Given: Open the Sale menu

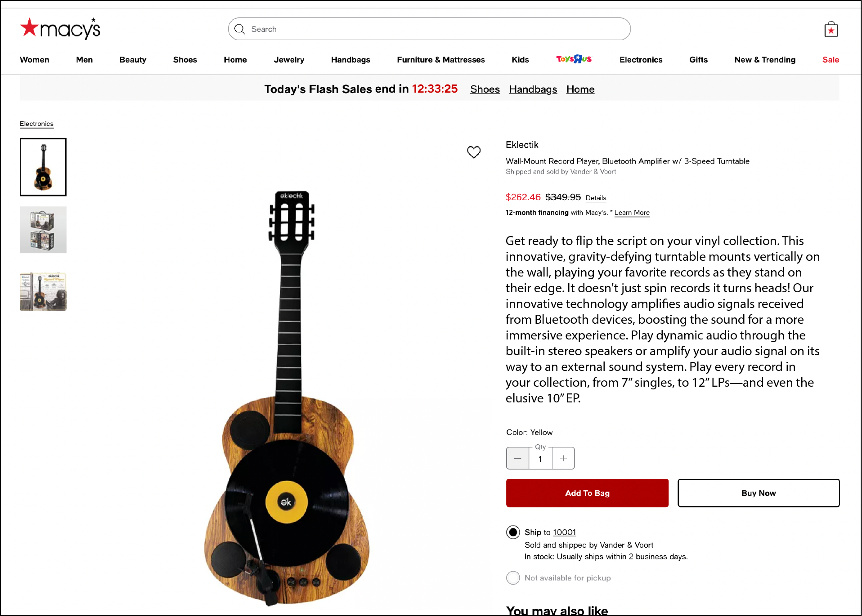Looking at the screenshot, I should [830, 59].
